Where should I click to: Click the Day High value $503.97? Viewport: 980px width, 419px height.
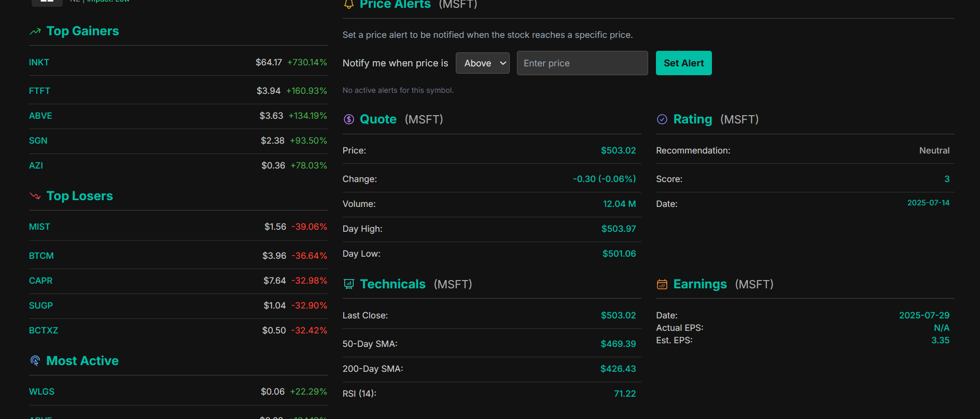coord(619,229)
